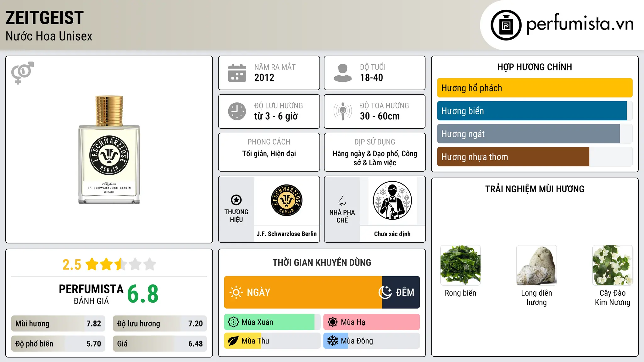644x362 pixels.
Task: Click the longevity value từ 3 - 6 giờ
Action: (276, 116)
